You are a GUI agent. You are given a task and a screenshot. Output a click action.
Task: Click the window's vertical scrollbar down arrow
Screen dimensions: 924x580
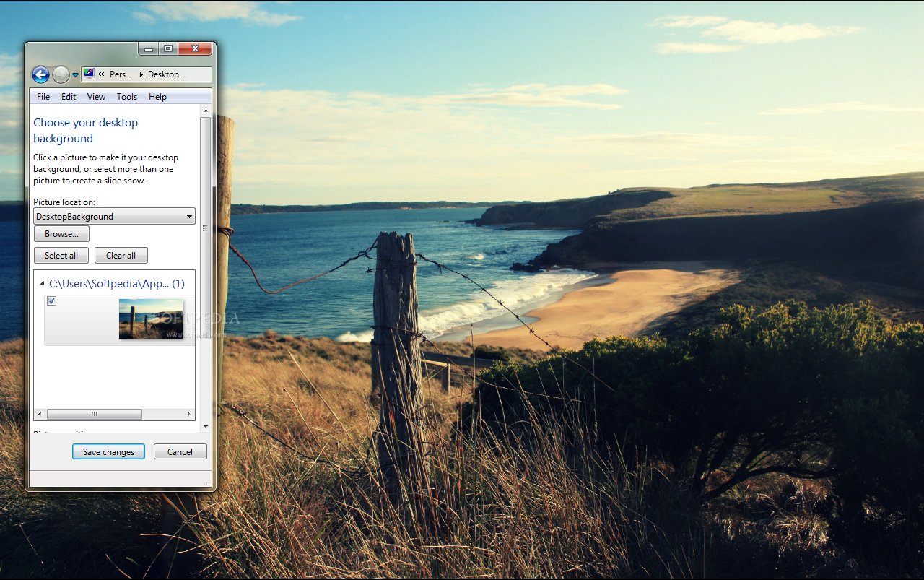206,427
